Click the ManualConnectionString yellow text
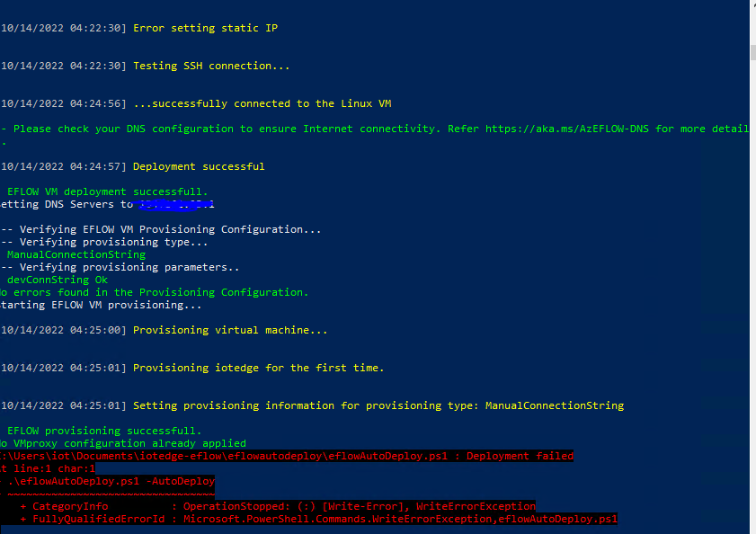 pyautogui.click(x=72, y=254)
